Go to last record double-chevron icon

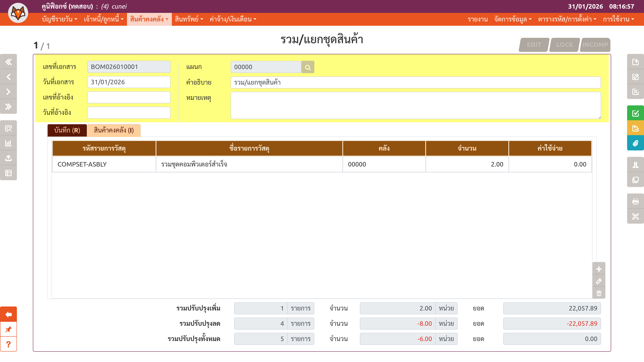tap(8, 107)
